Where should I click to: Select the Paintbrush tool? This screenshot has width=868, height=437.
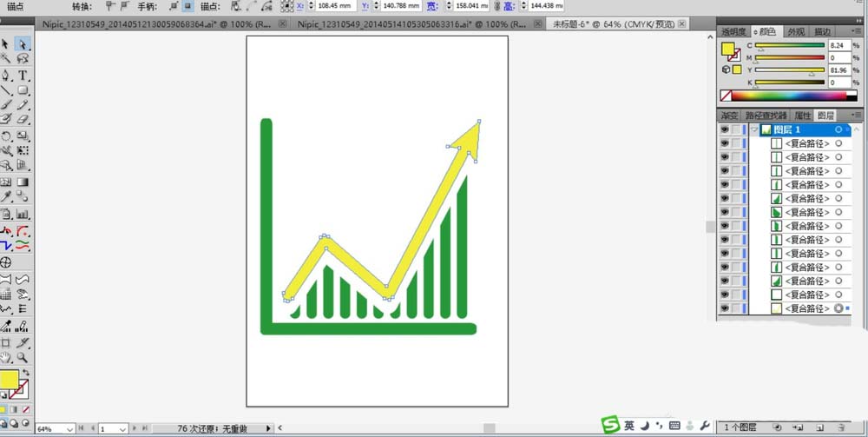pyautogui.click(x=5, y=104)
